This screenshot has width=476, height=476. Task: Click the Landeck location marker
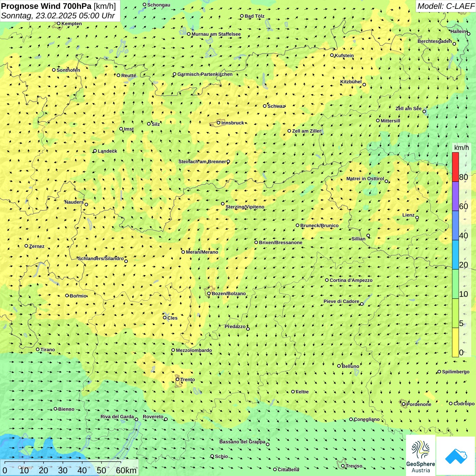click(x=95, y=151)
